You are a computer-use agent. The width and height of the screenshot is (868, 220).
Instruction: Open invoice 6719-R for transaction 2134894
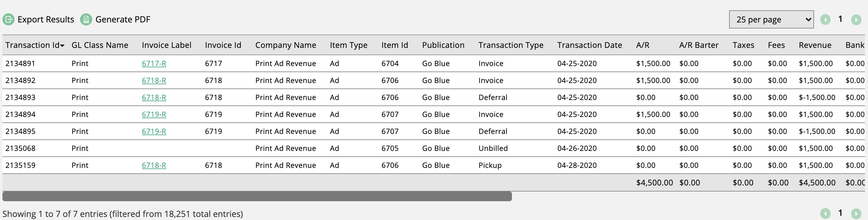pos(154,114)
